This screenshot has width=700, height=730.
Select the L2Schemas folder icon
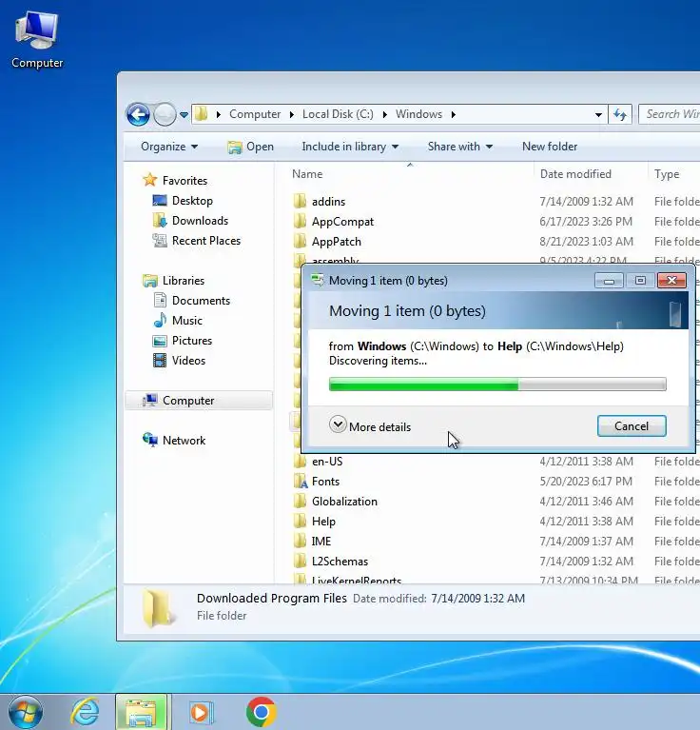(x=300, y=562)
